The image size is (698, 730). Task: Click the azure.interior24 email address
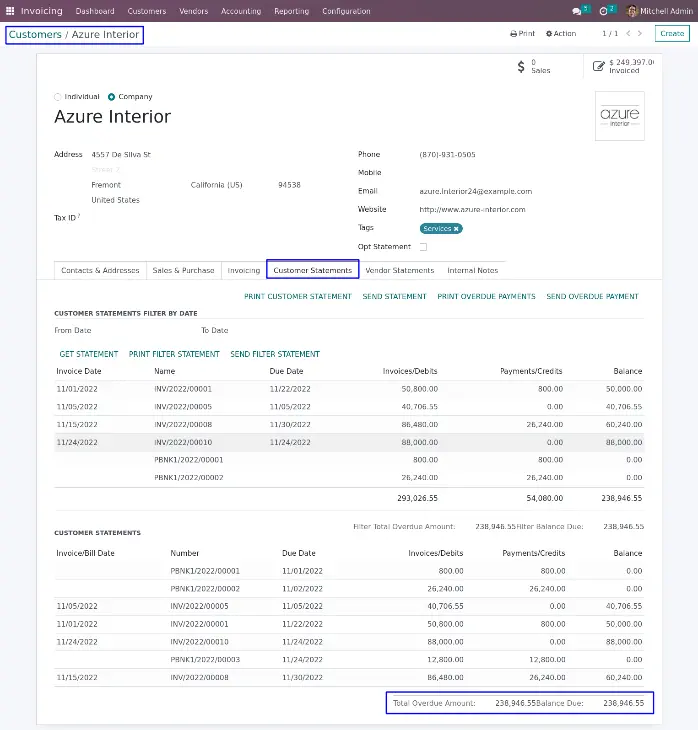click(x=475, y=191)
